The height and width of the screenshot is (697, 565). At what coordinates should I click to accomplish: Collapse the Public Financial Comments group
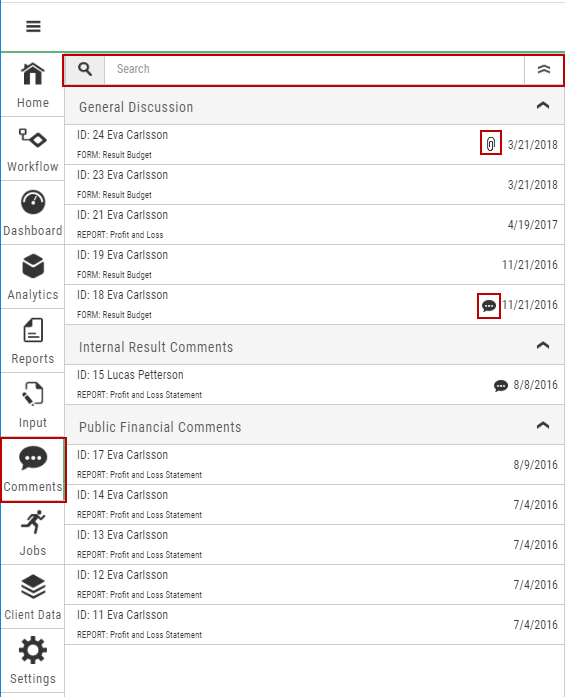pos(543,426)
